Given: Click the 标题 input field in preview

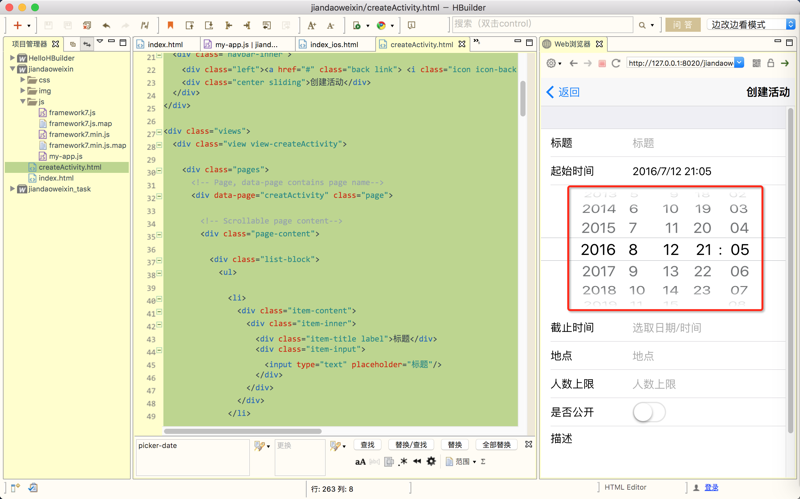Looking at the screenshot, I should click(707, 143).
